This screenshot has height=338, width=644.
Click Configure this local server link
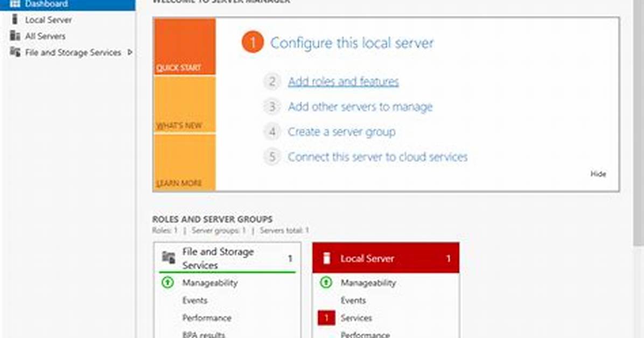[x=352, y=43]
